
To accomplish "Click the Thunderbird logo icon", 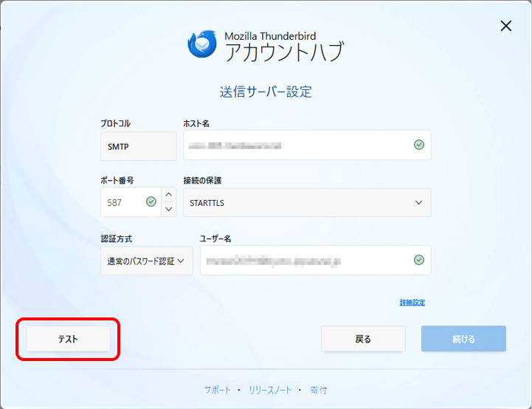I will point(201,44).
